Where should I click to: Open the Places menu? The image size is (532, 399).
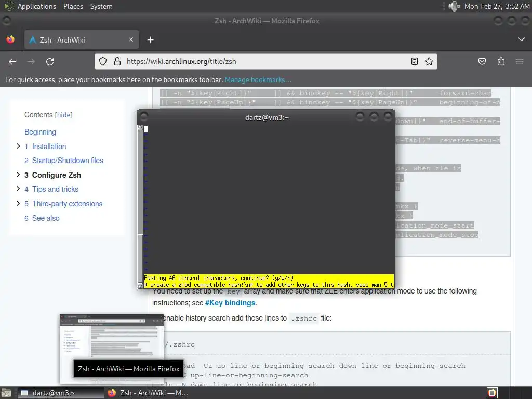point(73,6)
